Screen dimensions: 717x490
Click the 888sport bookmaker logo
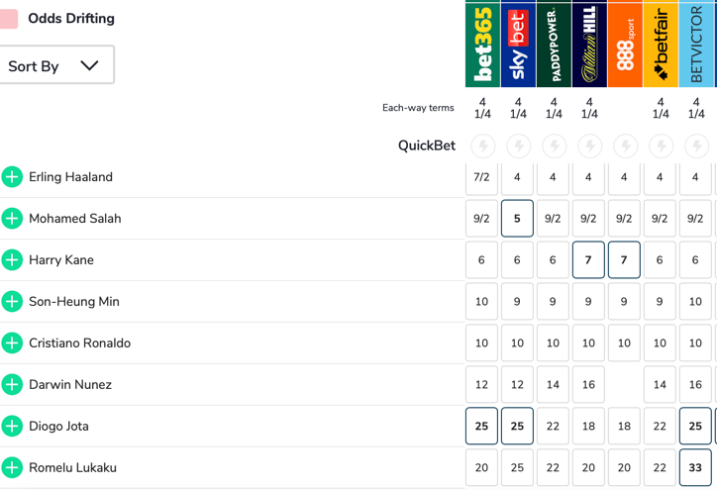coord(624,44)
